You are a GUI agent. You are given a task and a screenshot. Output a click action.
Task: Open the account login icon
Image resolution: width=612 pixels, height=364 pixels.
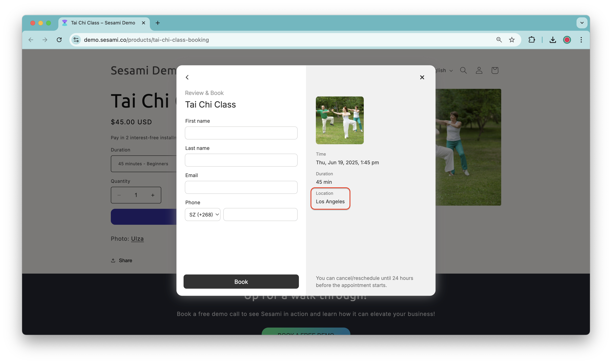(x=479, y=70)
